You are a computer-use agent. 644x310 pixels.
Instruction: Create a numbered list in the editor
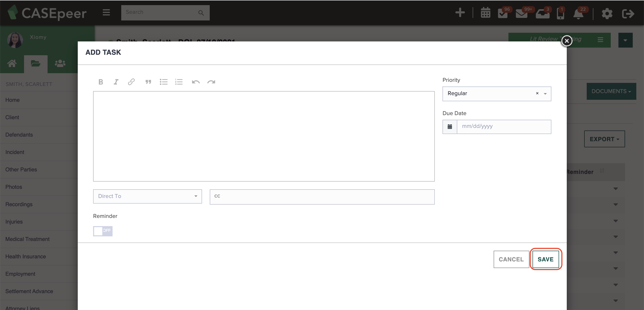pos(179,82)
